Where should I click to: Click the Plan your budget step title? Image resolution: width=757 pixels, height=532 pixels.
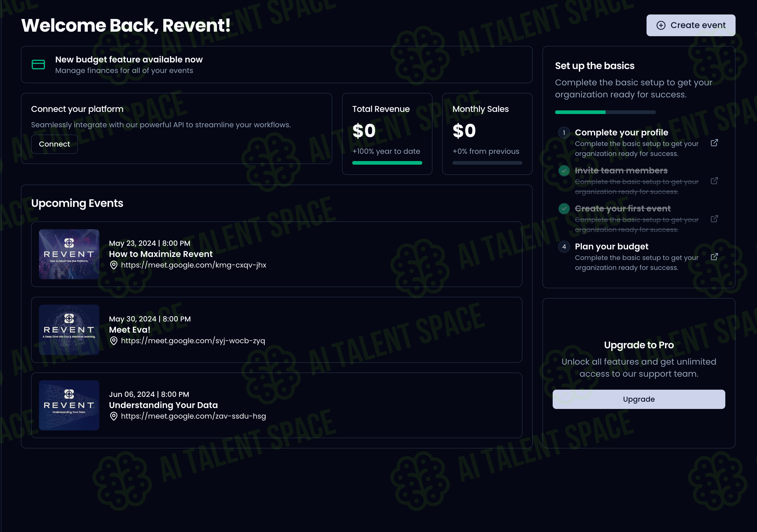pos(612,246)
